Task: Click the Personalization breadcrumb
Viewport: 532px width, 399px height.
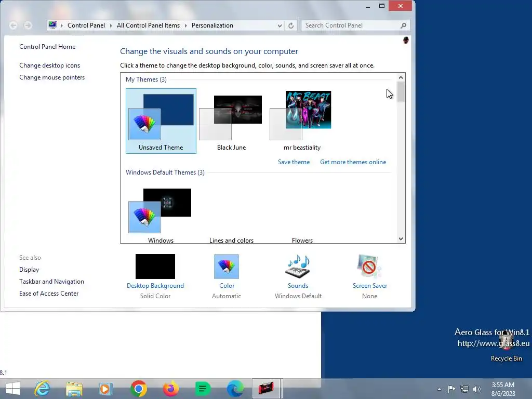Action: (212, 25)
